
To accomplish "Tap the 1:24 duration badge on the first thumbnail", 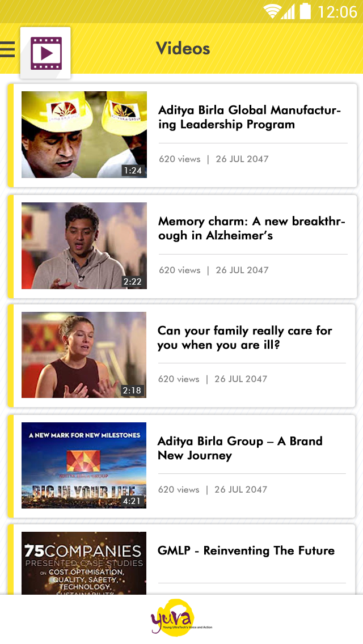I will pyautogui.click(x=133, y=171).
